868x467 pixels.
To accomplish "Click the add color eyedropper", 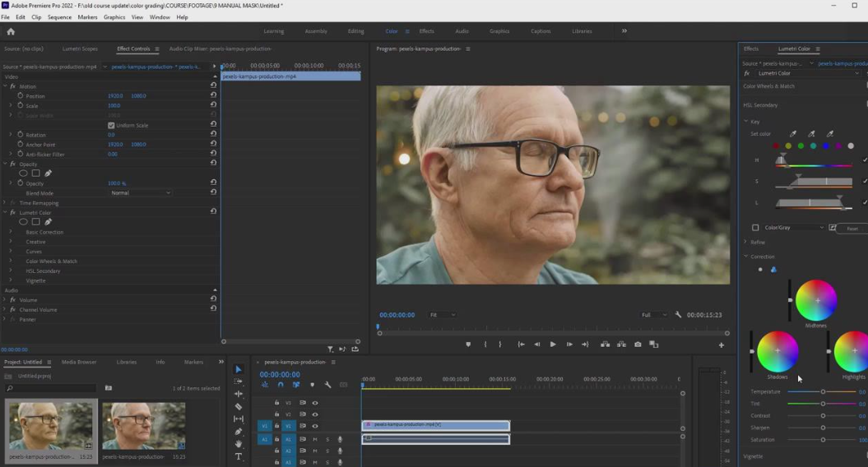I will (811, 134).
